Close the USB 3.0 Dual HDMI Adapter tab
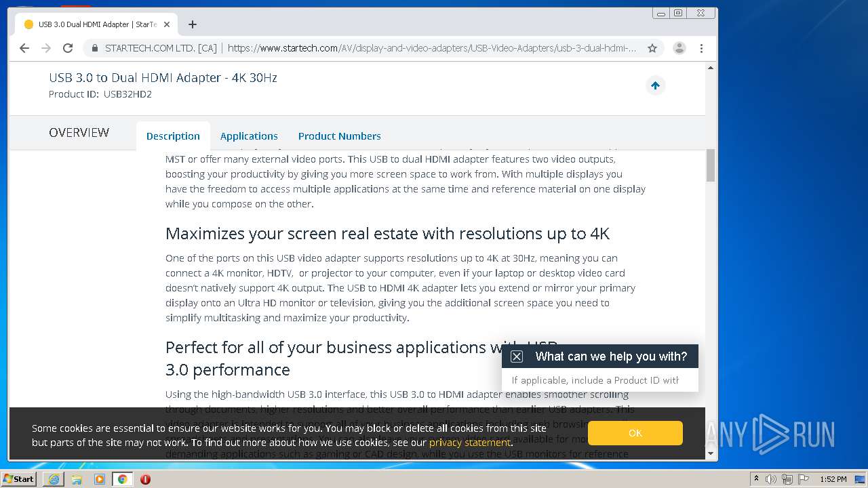Viewport: 868px width, 488px height. 167,24
